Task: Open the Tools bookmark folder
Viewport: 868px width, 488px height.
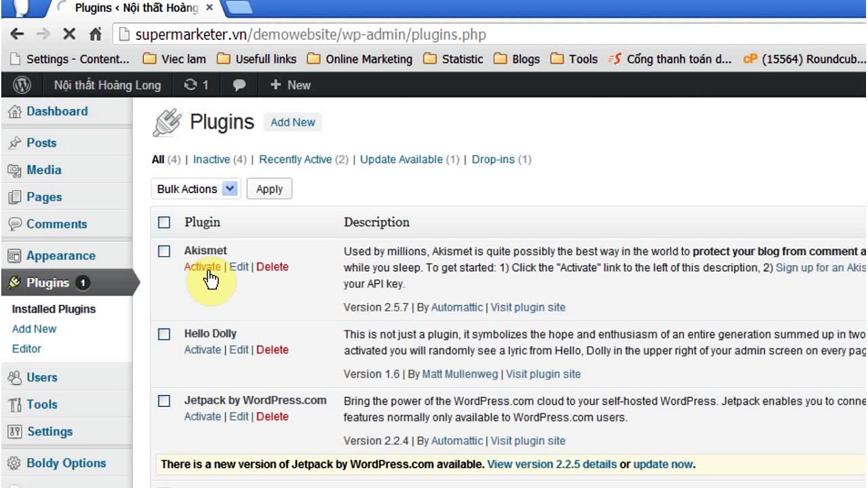Action: [574, 59]
